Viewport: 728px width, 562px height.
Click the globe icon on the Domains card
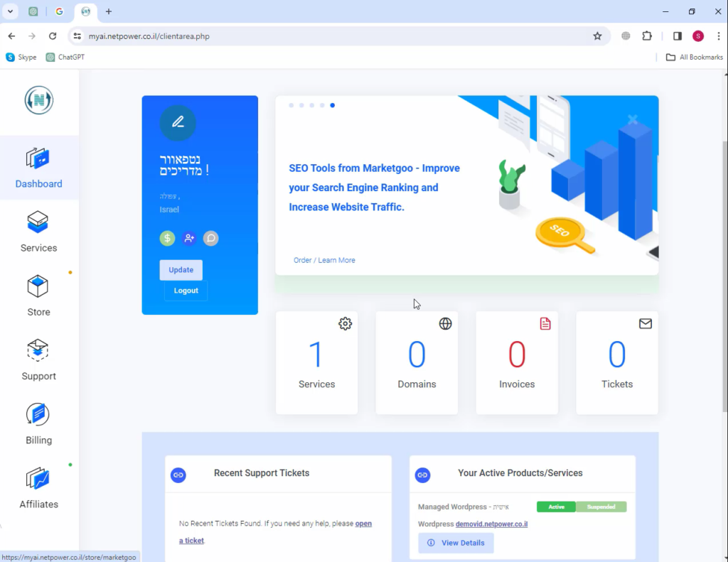coord(445,323)
